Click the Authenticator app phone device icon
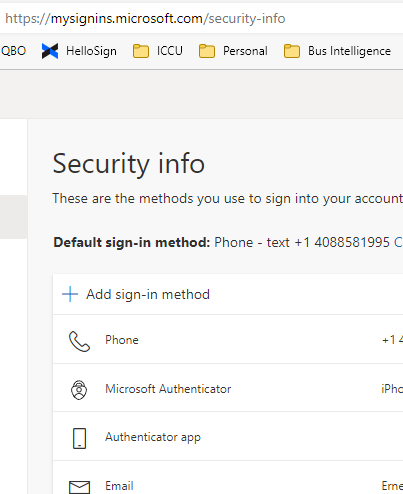 [x=79, y=438]
